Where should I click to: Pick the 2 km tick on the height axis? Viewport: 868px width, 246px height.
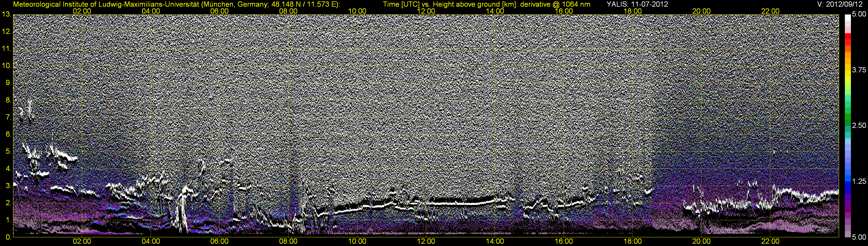pyautogui.click(x=8, y=203)
